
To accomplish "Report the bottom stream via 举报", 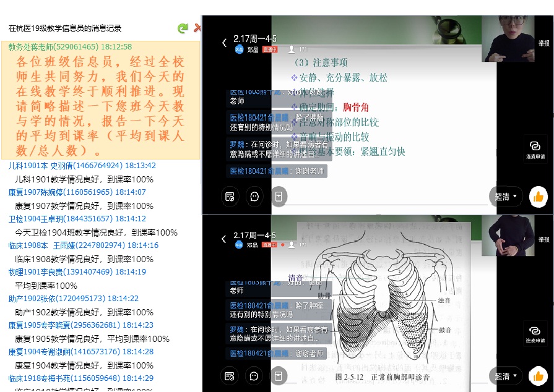I will click(543, 240).
